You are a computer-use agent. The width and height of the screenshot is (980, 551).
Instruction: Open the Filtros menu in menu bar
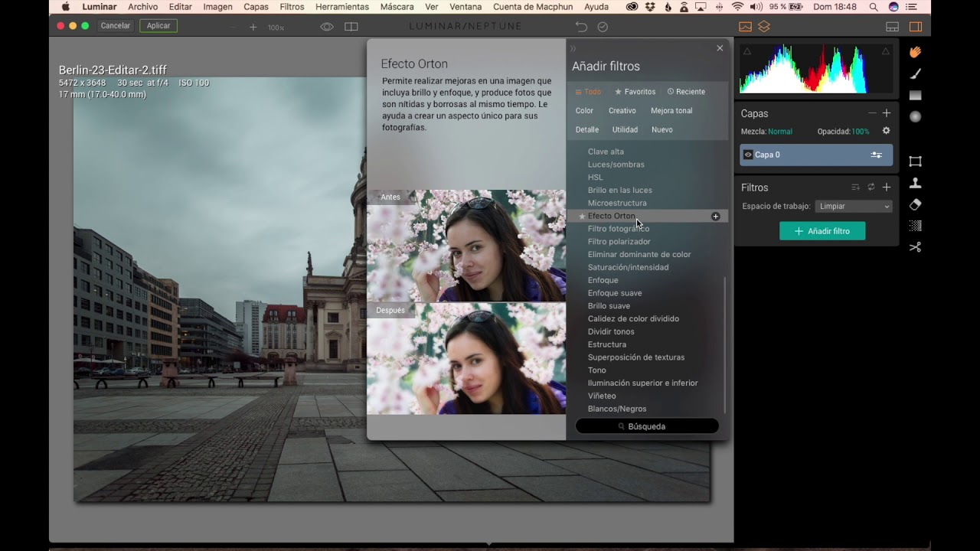click(292, 7)
